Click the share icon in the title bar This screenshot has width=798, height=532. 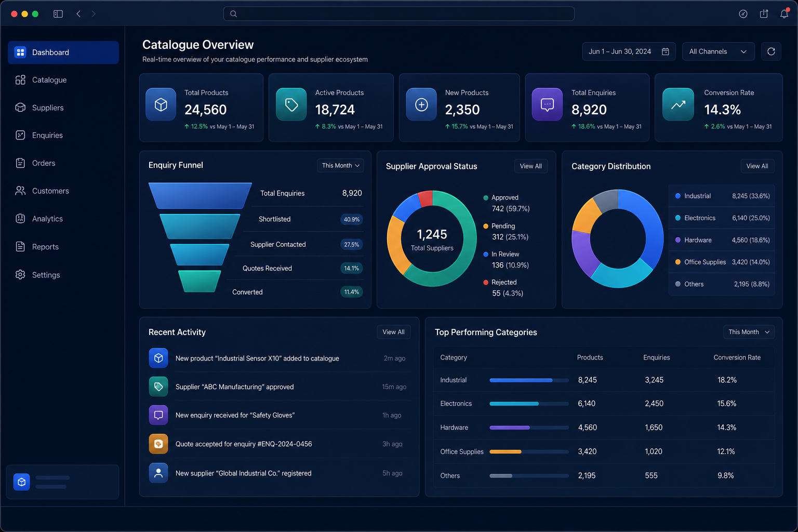[x=764, y=14]
